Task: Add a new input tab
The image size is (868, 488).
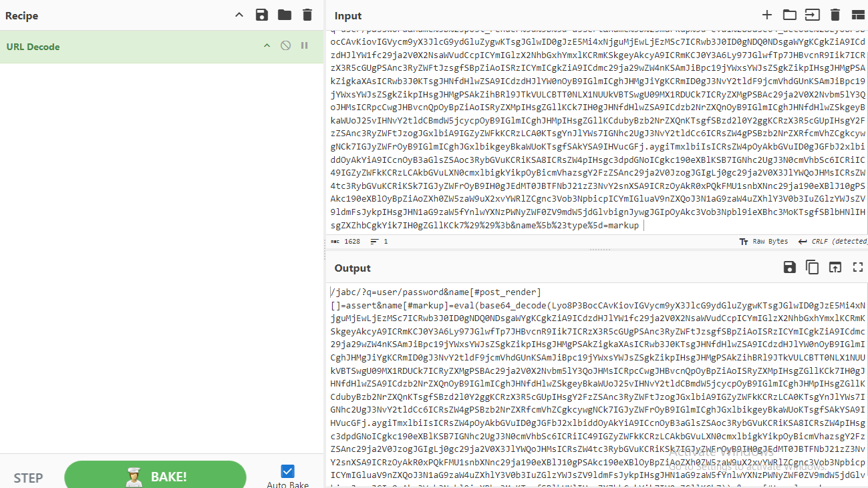Action: point(767,15)
